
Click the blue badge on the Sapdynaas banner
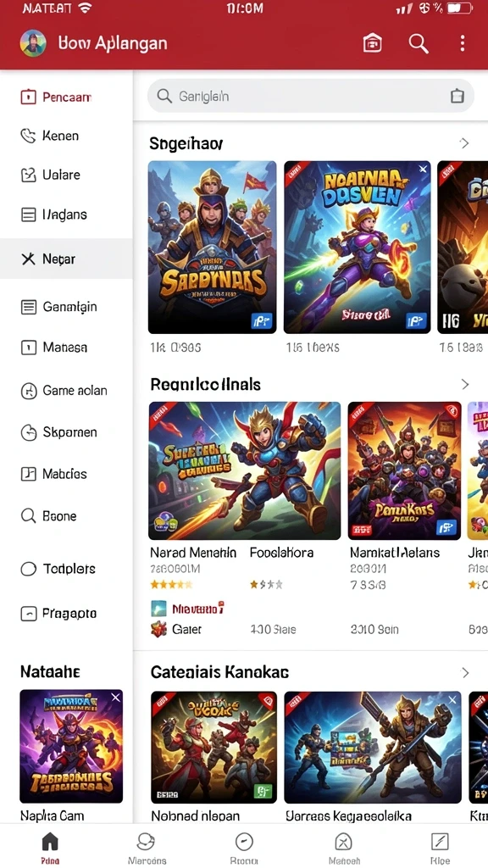point(261,320)
